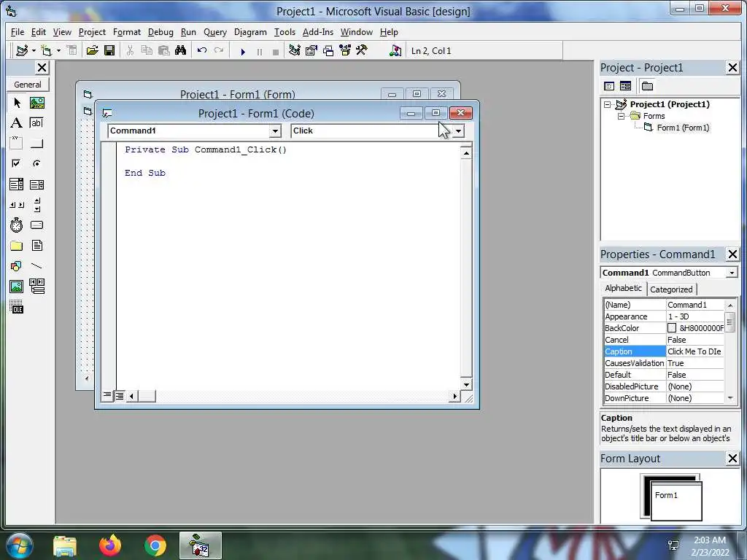Select the HScrollBar control tool
747x560 pixels.
pyautogui.click(x=17, y=205)
